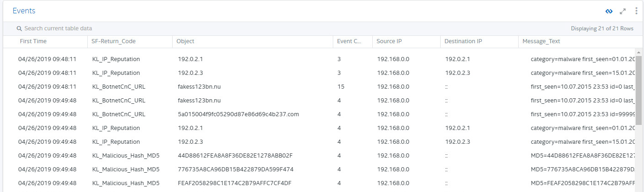
Task: Click message text category=malware first_seen=15.01 in 09:49:48 row
Action: 582,142
